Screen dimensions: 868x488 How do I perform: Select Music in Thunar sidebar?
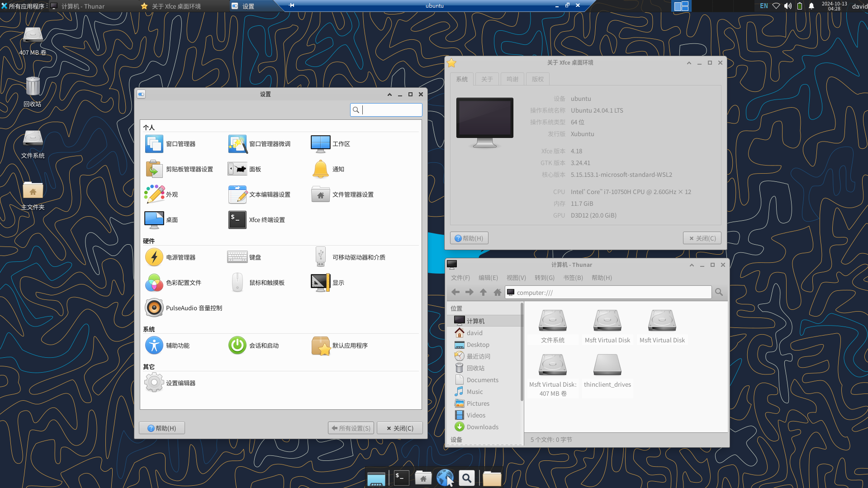[484, 392]
